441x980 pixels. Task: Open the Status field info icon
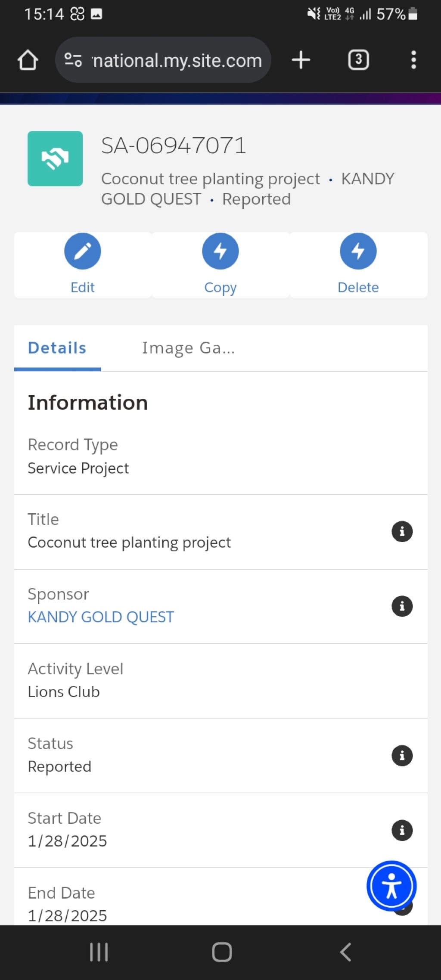pos(402,756)
